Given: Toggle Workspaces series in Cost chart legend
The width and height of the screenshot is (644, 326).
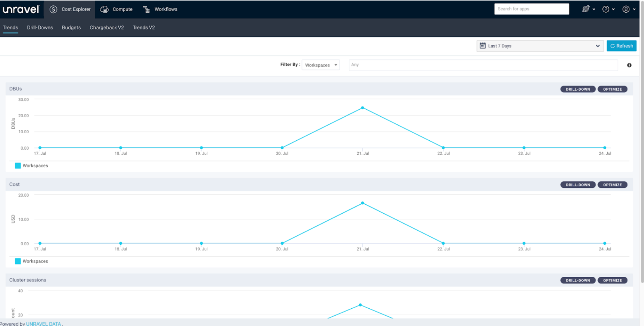Looking at the screenshot, I should tap(31, 261).
